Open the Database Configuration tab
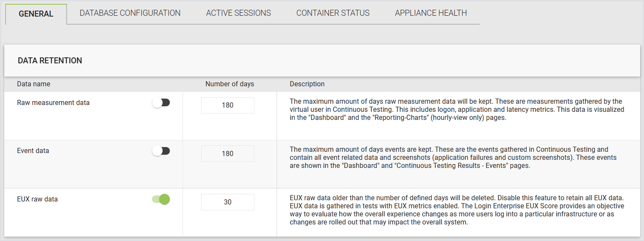The width and height of the screenshot is (644, 241). pos(130,13)
